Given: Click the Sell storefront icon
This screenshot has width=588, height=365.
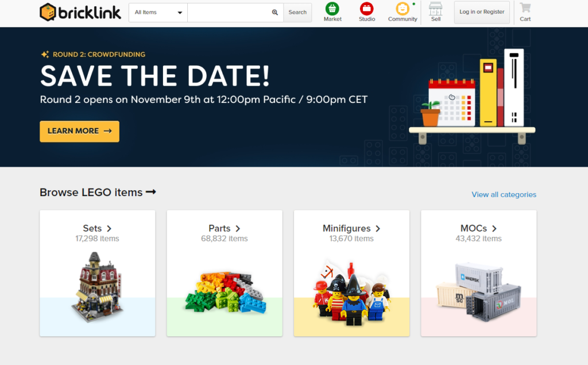Looking at the screenshot, I should (435, 8).
